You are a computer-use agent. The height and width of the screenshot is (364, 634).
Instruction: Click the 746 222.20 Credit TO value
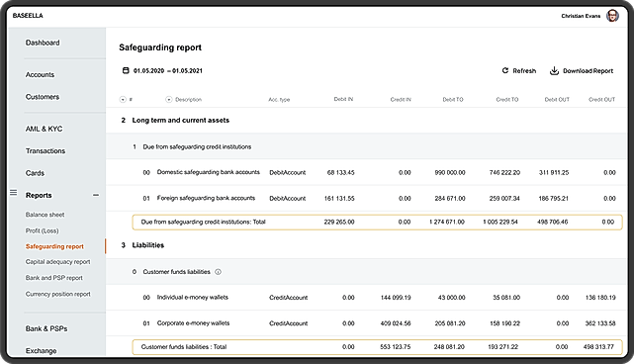click(504, 173)
